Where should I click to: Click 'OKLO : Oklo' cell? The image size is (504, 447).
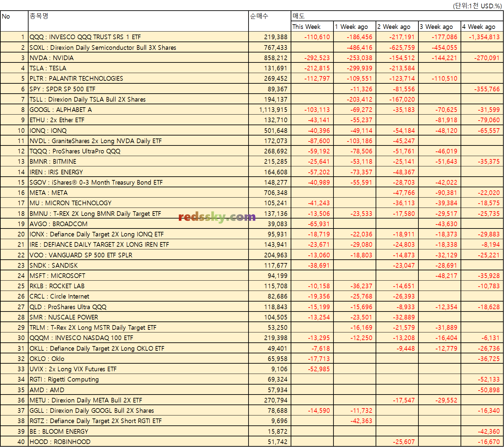(138, 359)
